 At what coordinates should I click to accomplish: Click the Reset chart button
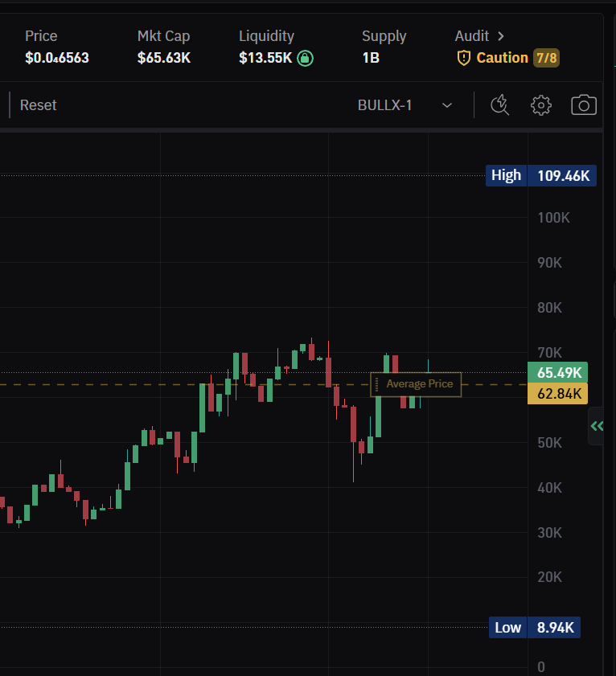click(x=38, y=105)
